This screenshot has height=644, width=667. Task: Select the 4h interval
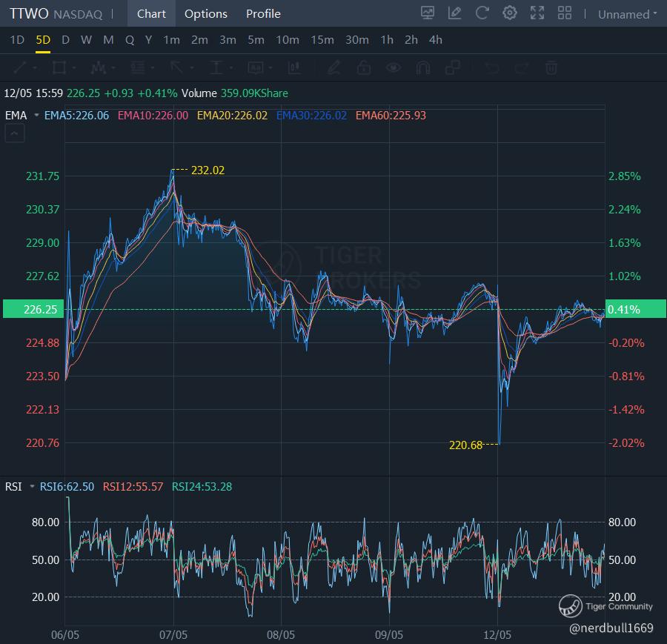(x=436, y=40)
